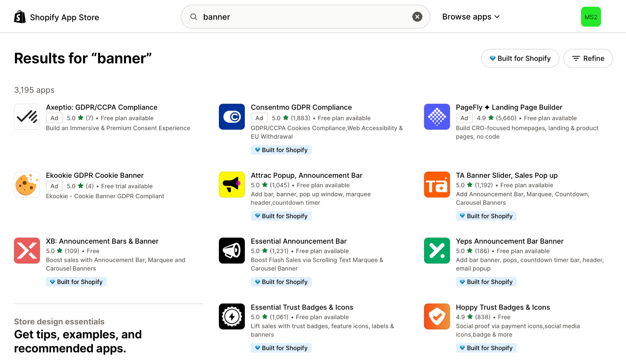Open Attrac Popup, Announcement Bar title
Screen dimensions: 626x364
tap(307, 175)
